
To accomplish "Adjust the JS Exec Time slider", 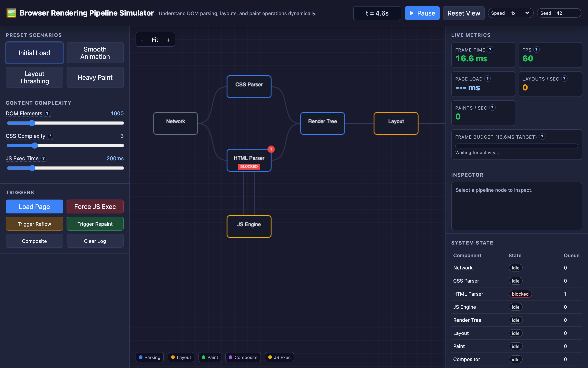I will [65, 168].
